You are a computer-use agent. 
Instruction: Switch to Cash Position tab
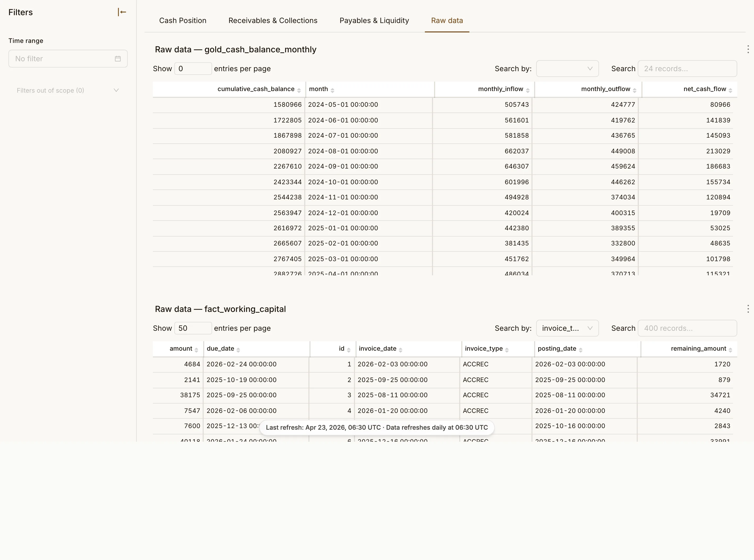point(183,20)
